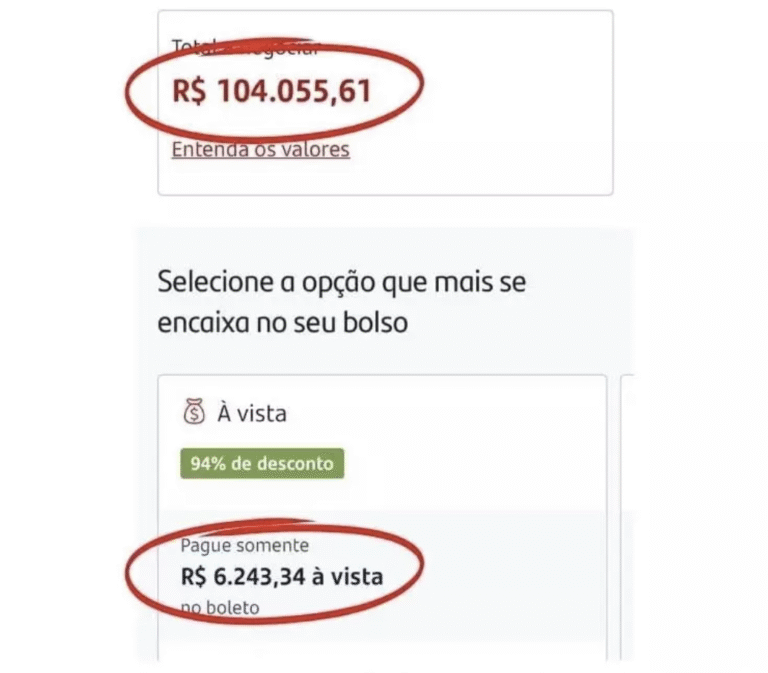Select the partially visible next option card
This screenshot has height=673, width=768.
[627, 500]
